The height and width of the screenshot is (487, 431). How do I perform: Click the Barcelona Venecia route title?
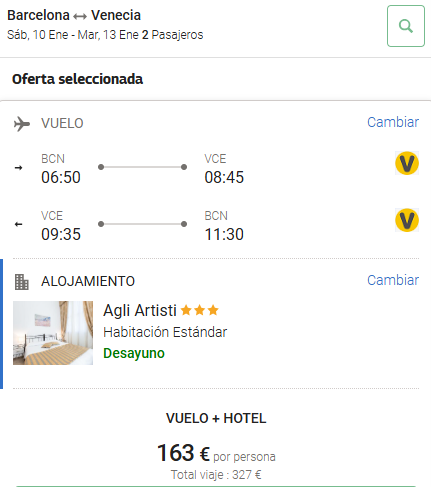pos(74,15)
